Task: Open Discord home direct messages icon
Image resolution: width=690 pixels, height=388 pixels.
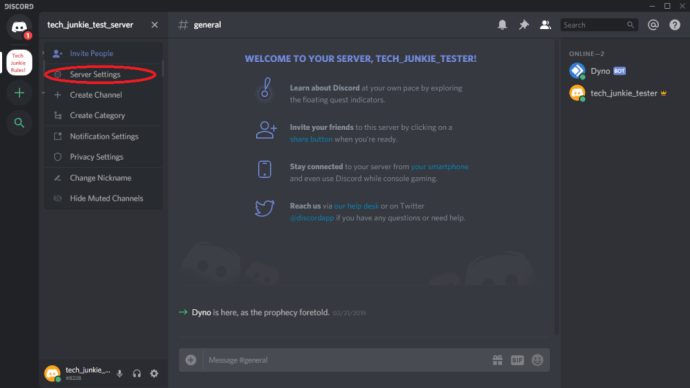Action: [x=19, y=27]
